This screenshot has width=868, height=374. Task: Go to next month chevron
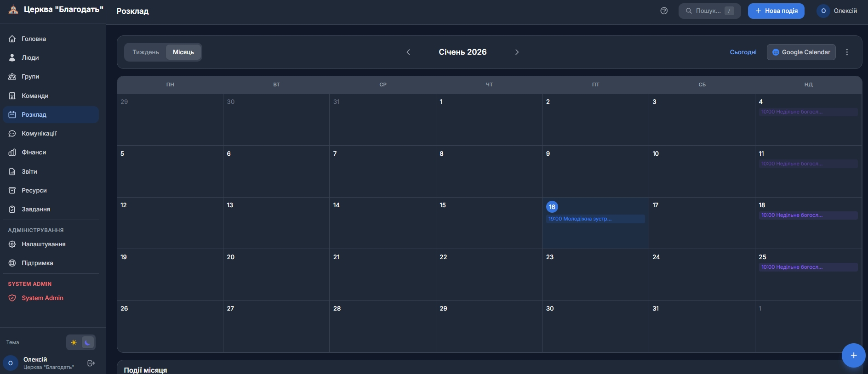click(x=517, y=52)
